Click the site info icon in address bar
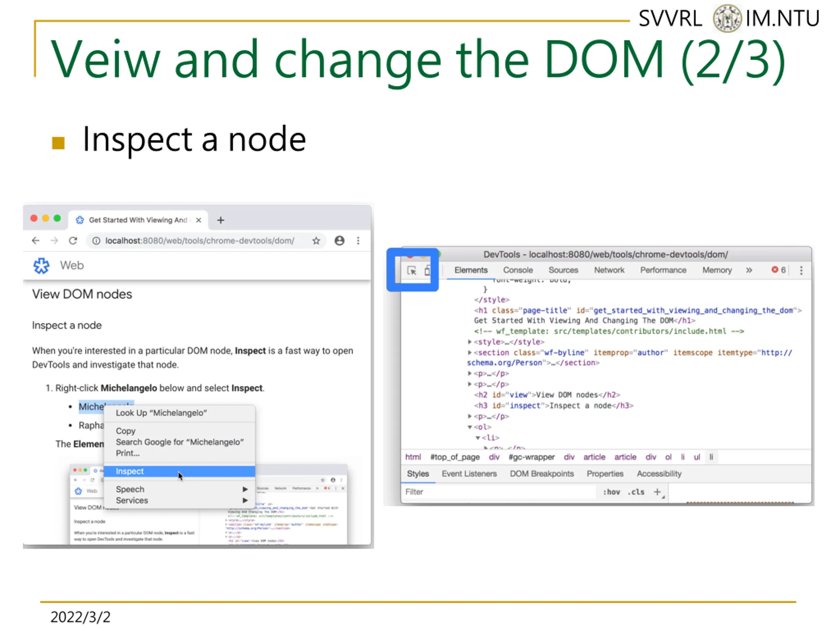 (x=96, y=241)
